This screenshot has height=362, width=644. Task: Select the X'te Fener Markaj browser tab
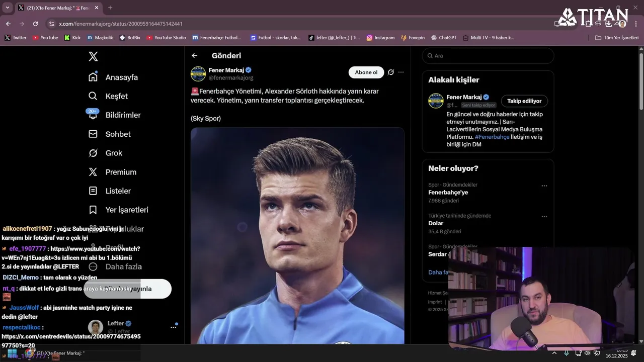58,8
